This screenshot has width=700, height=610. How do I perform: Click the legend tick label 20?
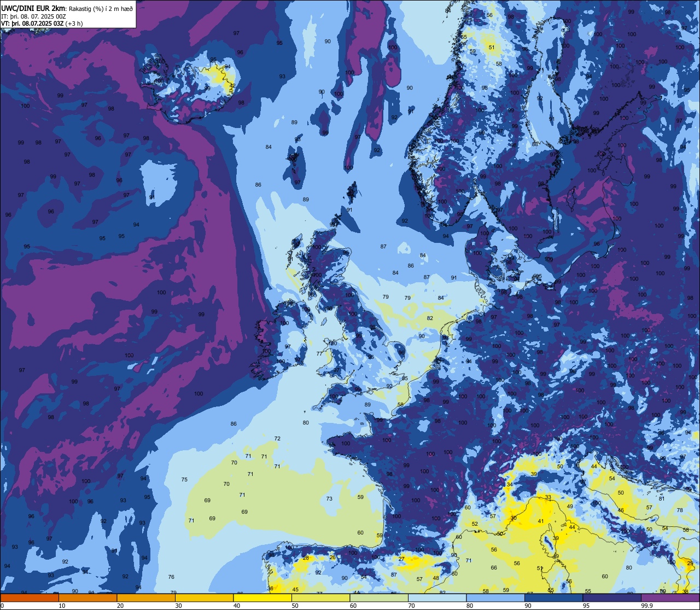[120, 606]
